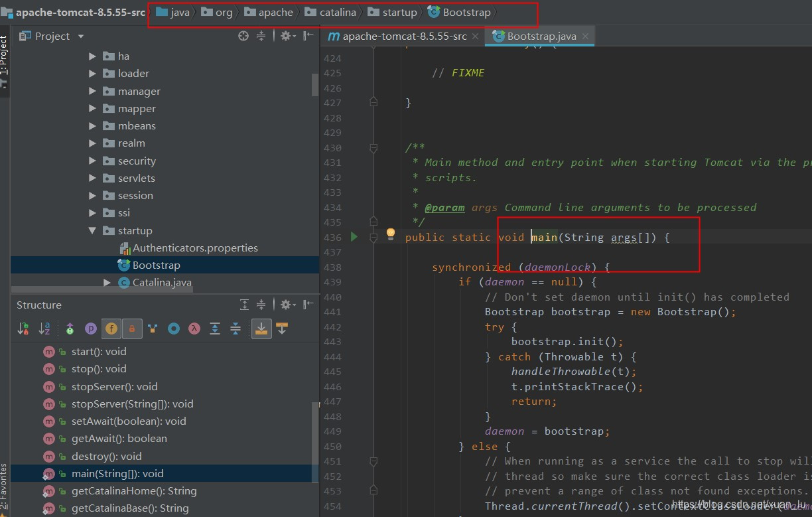Viewport: 812px width, 517px height.
Task: Collapse all in Project panel header
Action: pyautogui.click(x=261, y=36)
